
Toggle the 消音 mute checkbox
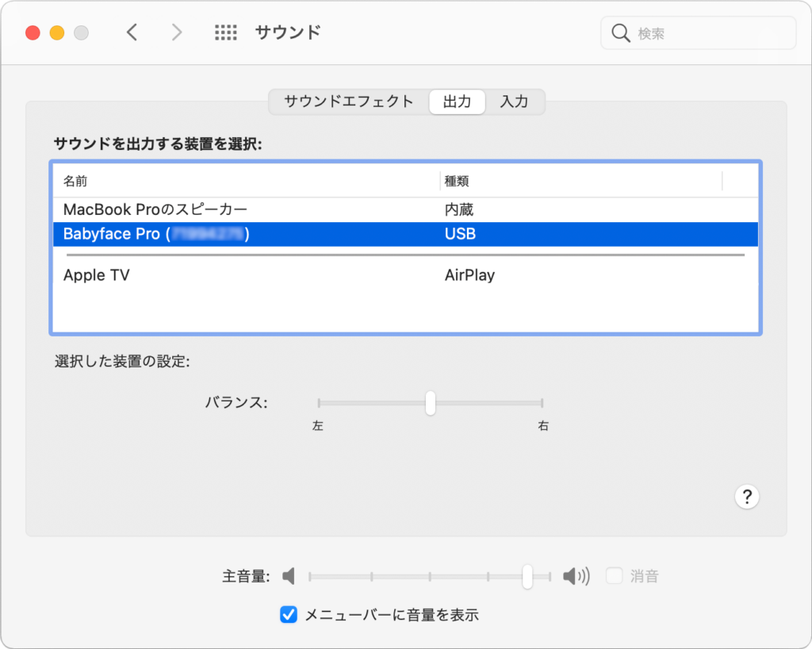pos(614,576)
